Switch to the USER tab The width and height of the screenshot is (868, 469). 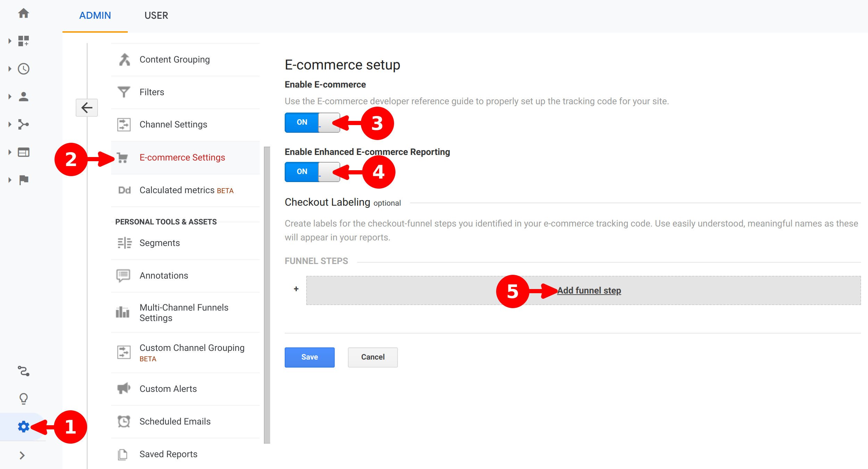[x=156, y=16]
